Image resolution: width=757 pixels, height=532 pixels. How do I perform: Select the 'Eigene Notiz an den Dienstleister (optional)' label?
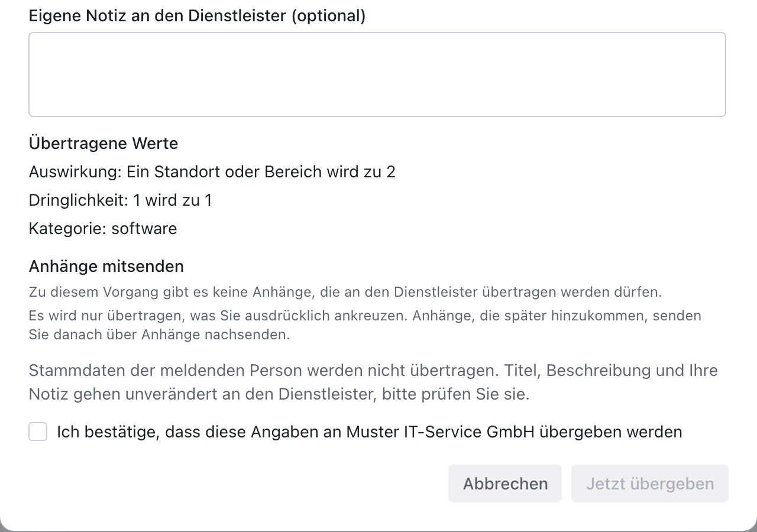tap(197, 16)
